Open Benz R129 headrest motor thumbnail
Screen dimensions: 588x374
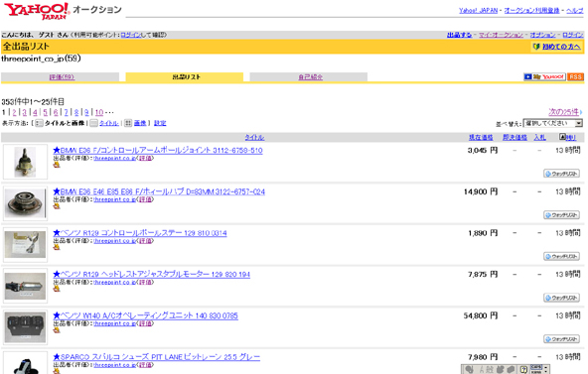25,286
